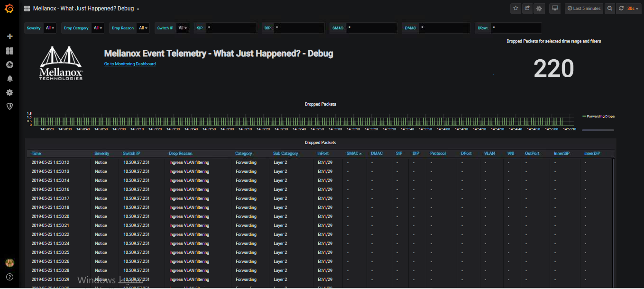Toggle SMAC column sort order
Screen dimensions: 644x289
(x=354, y=154)
